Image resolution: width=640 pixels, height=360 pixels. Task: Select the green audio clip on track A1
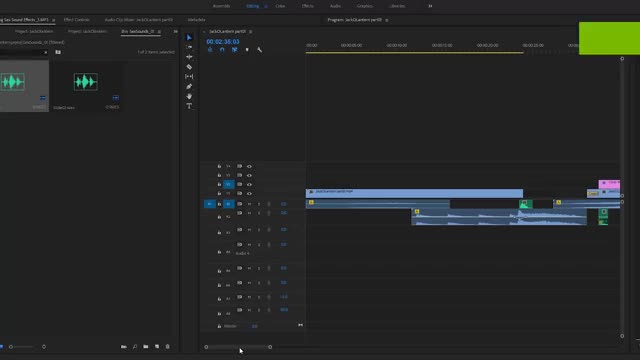pos(525,204)
